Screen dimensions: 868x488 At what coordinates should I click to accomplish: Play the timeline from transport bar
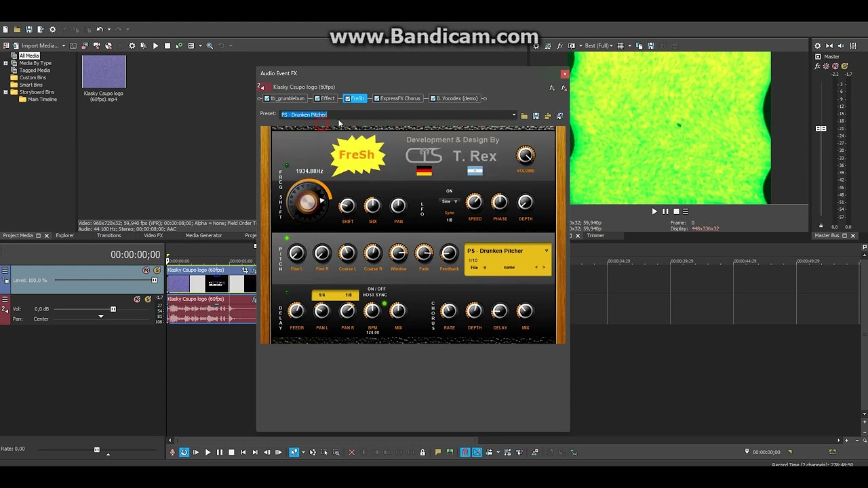(208, 452)
